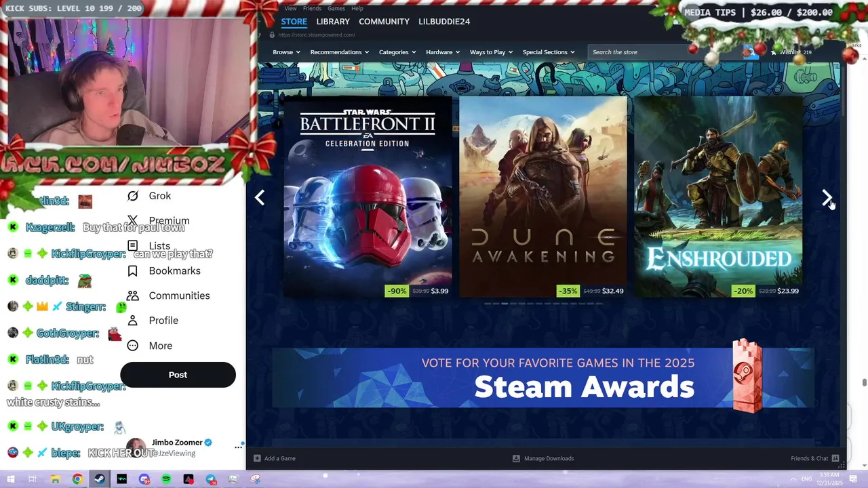Viewport: 868px width, 488px height.
Task: Open the Help menu in Steam
Action: tap(357, 8)
